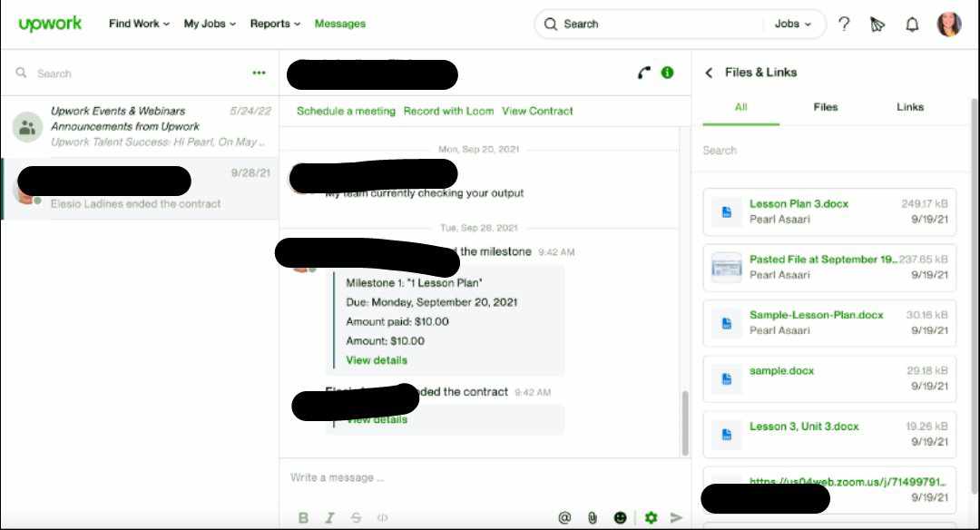Image resolution: width=980 pixels, height=530 pixels.
Task: Switch to the Files tab
Action: [x=825, y=107]
